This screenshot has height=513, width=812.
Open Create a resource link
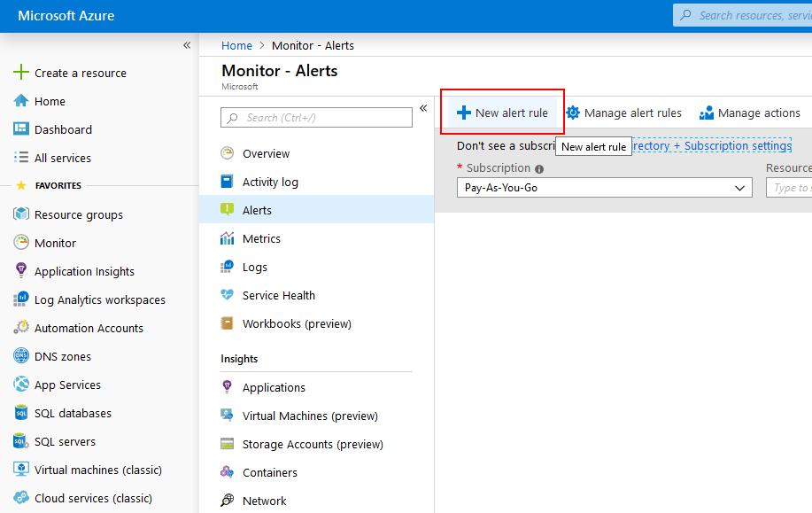pyautogui.click(x=81, y=73)
